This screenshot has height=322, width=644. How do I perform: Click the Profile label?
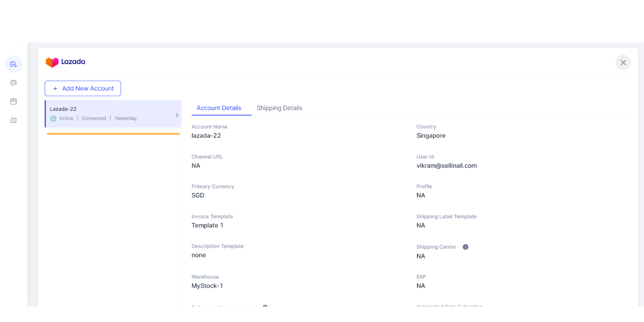coord(424,186)
